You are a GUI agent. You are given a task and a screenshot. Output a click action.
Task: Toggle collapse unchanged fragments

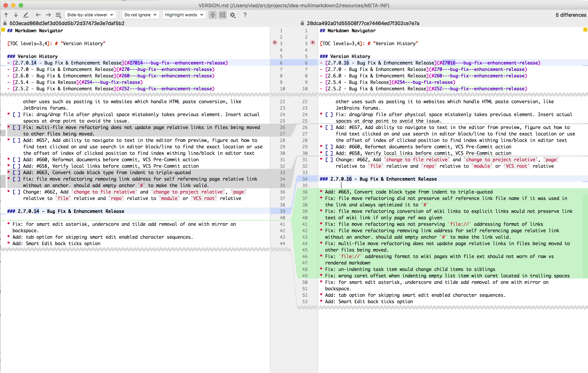213,15
